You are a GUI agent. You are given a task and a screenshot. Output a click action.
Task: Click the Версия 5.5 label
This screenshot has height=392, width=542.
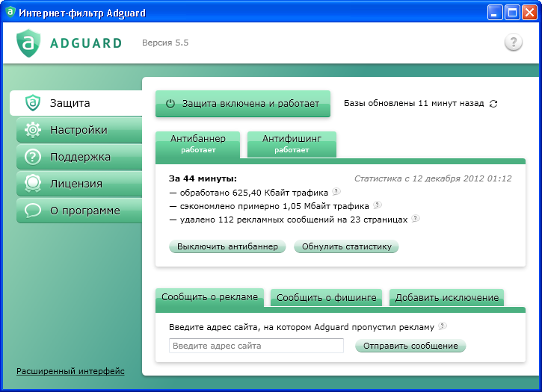[x=165, y=43]
